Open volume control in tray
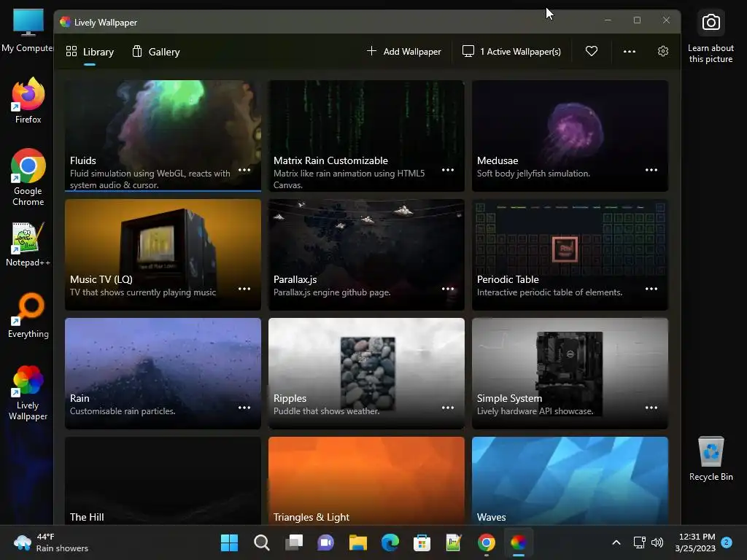 pyautogui.click(x=657, y=542)
